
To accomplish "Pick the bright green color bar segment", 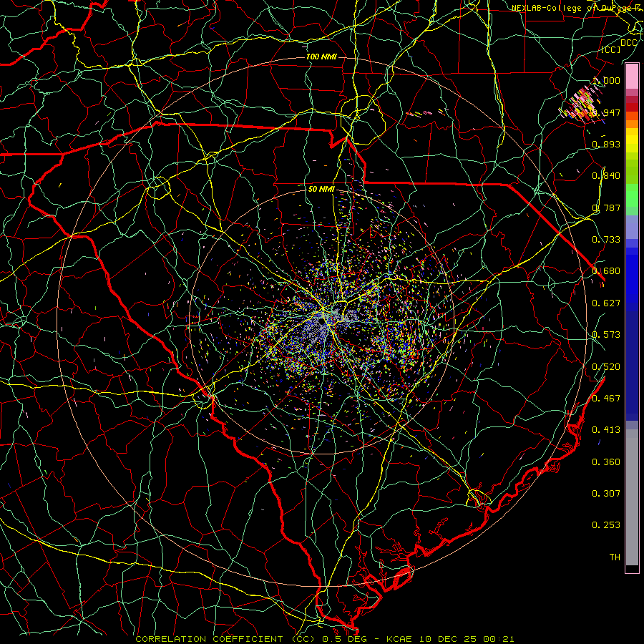I will (632, 195).
